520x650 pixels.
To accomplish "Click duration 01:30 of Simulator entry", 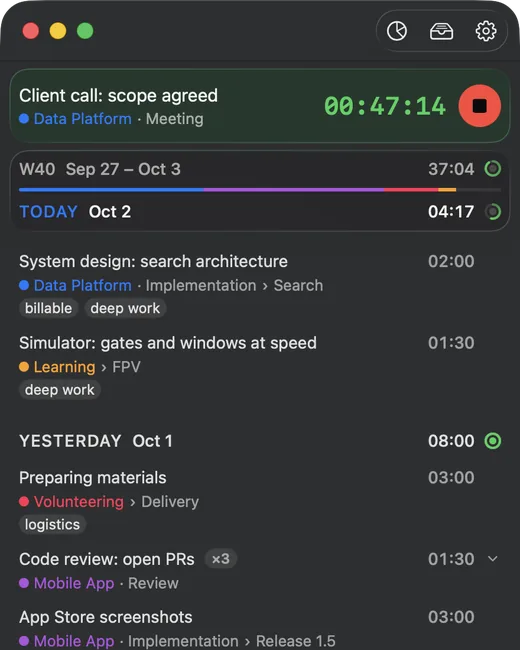I will tap(451, 343).
